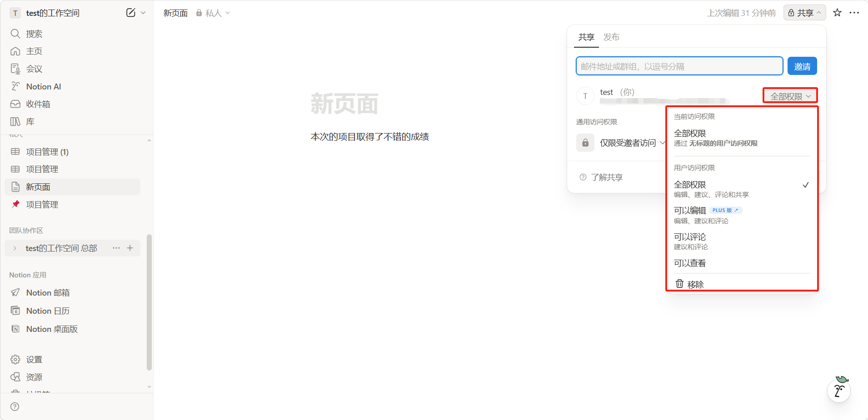This screenshot has width=868, height=420.
Task: Add a page with the teamspace plus icon
Action: coord(130,248)
